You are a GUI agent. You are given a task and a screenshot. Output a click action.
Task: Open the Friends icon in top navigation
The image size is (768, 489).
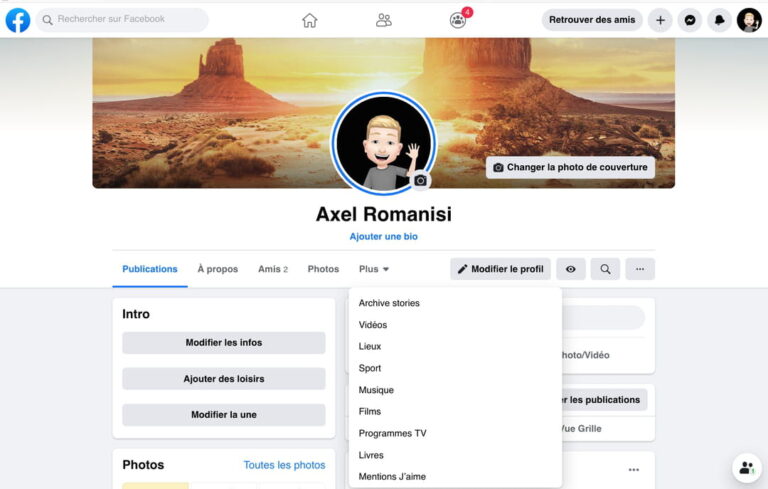click(384, 20)
